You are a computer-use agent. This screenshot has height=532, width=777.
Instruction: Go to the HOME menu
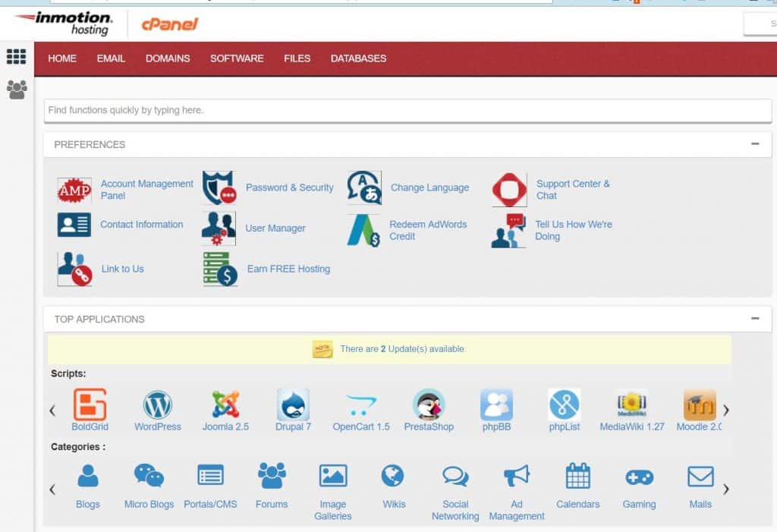click(62, 58)
